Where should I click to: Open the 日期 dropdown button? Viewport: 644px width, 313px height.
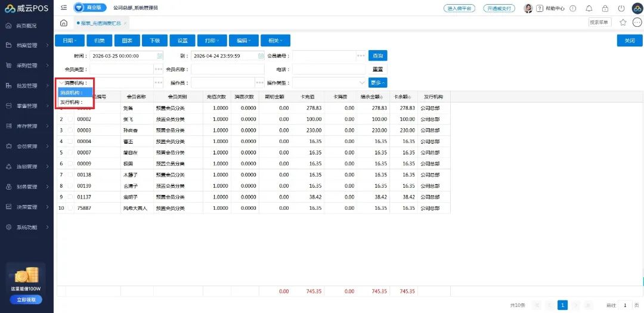pyautogui.click(x=69, y=41)
